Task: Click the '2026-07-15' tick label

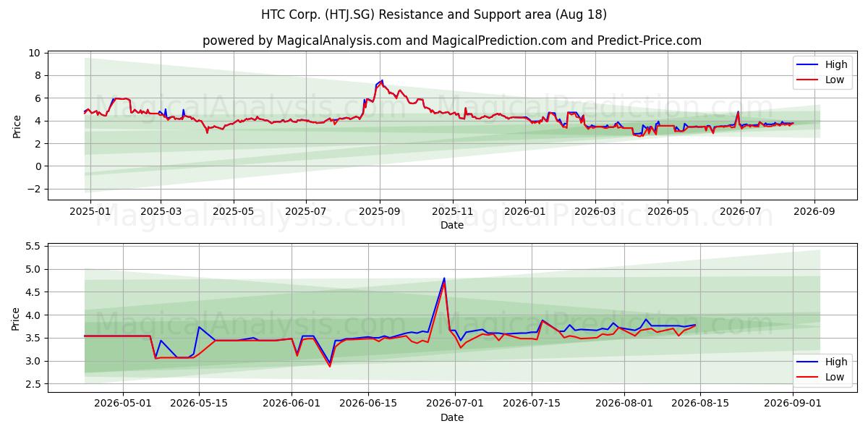Action: [532, 404]
